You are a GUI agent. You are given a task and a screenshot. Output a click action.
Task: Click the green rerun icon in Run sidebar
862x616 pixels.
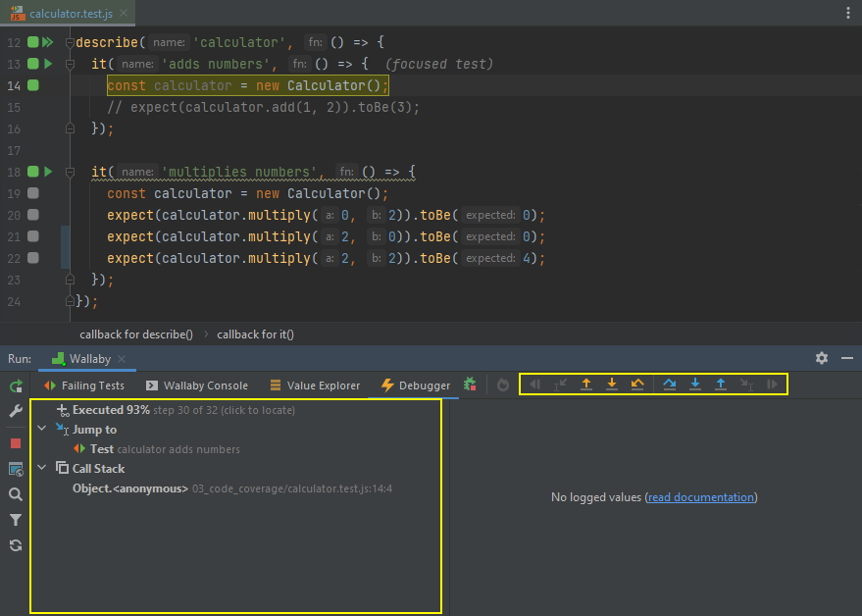[x=16, y=386]
